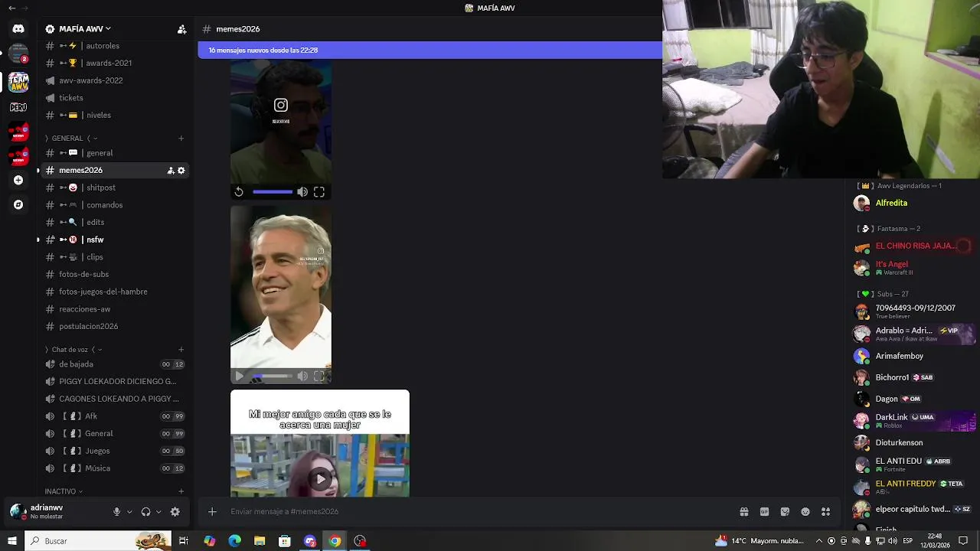The image size is (980, 551).
Task: Join the Música voice channel
Action: (x=115, y=468)
